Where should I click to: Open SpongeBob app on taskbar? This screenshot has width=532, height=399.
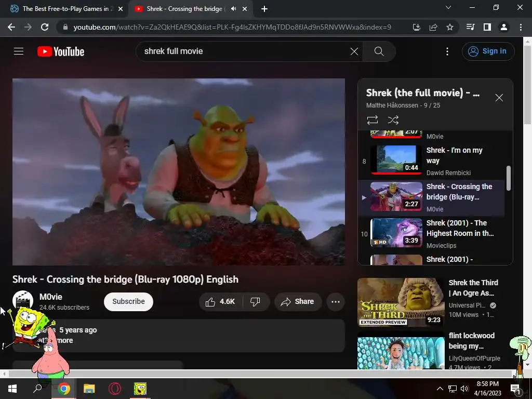tap(140, 389)
